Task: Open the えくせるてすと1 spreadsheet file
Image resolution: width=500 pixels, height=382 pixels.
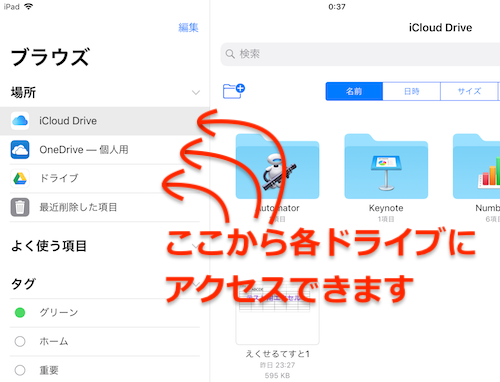Action: pyautogui.click(x=277, y=313)
